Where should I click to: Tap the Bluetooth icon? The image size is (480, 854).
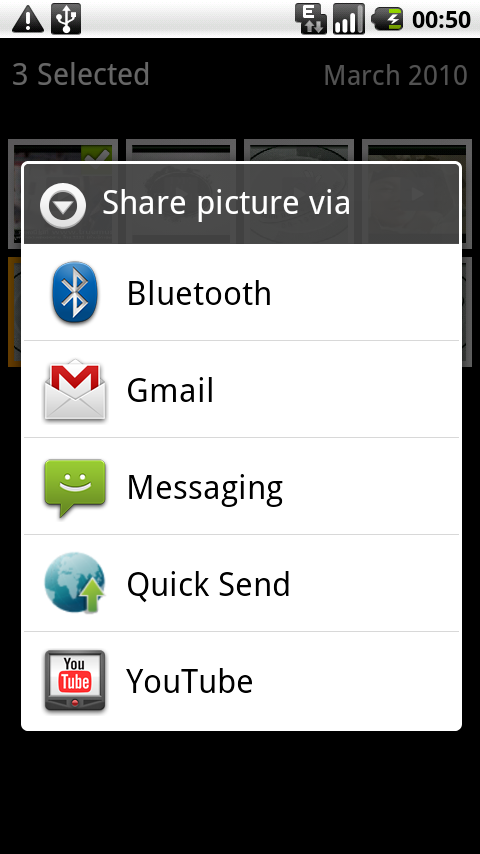tap(75, 292)
